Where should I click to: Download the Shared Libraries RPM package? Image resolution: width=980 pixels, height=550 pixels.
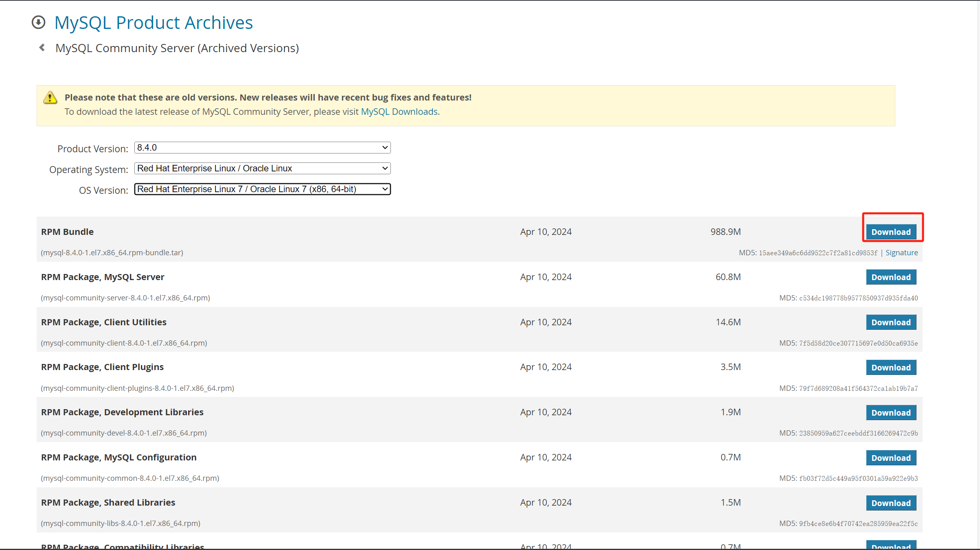(891, 503)
